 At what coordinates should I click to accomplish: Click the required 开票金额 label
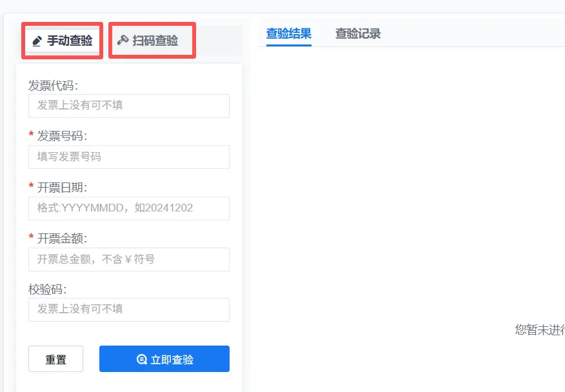click(x=61, y=239)
